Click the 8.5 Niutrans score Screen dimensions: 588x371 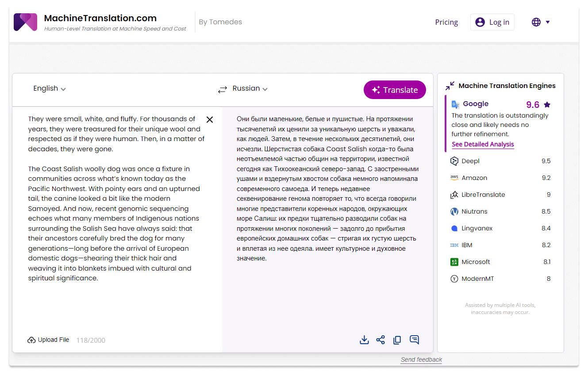point(546,211)
